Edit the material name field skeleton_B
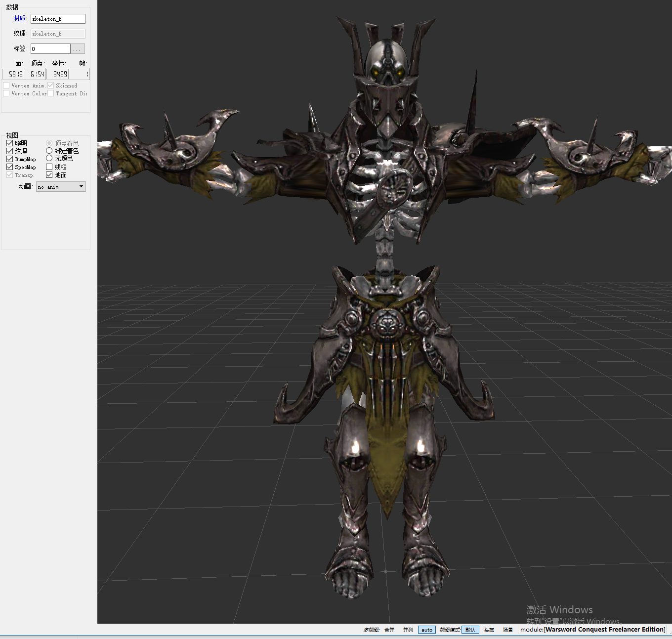Image resolution: width=672 pixels, height=639 pixels. [x=58, y=19]
